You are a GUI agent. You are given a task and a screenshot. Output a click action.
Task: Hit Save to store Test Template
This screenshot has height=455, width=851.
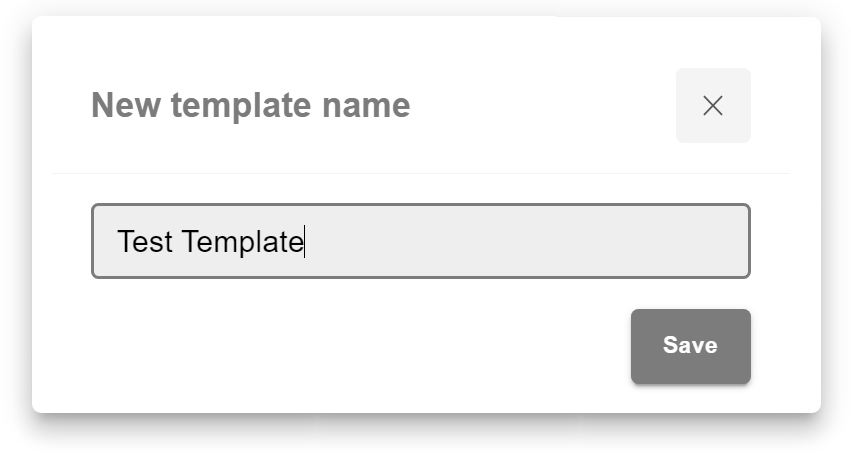point(690,346)
